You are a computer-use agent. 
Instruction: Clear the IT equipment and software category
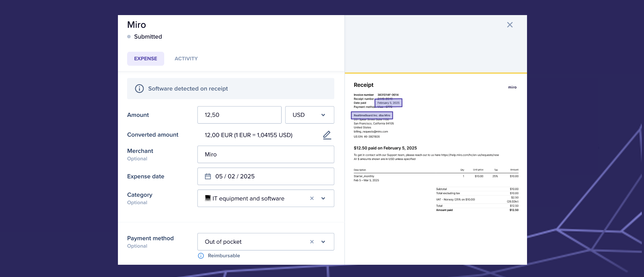point(312,198)
